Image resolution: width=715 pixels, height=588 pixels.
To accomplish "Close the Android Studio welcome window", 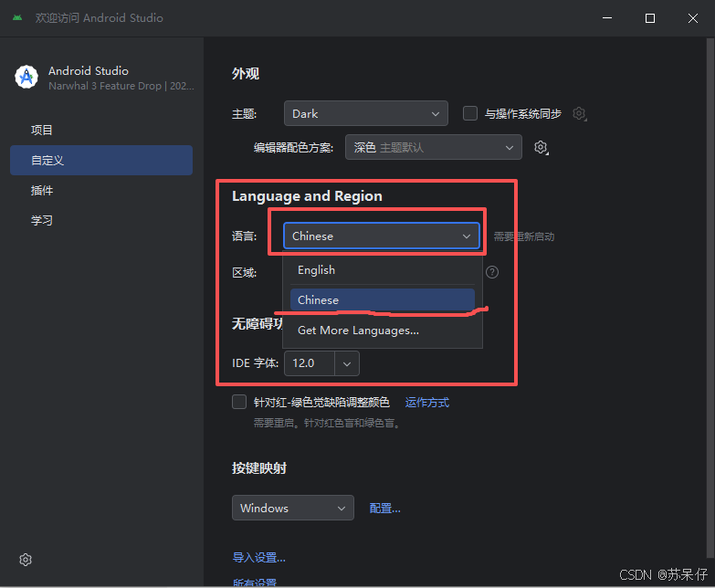I will 693,17.
